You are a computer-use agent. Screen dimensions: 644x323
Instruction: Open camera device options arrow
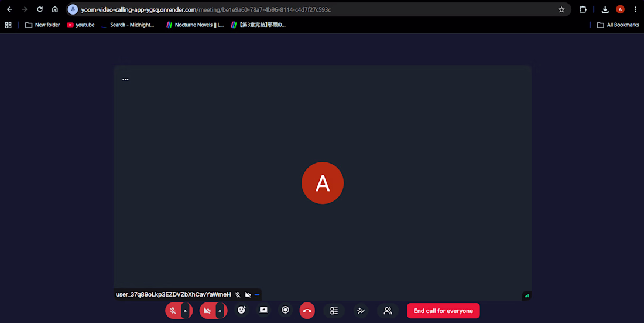coord(220,311)
